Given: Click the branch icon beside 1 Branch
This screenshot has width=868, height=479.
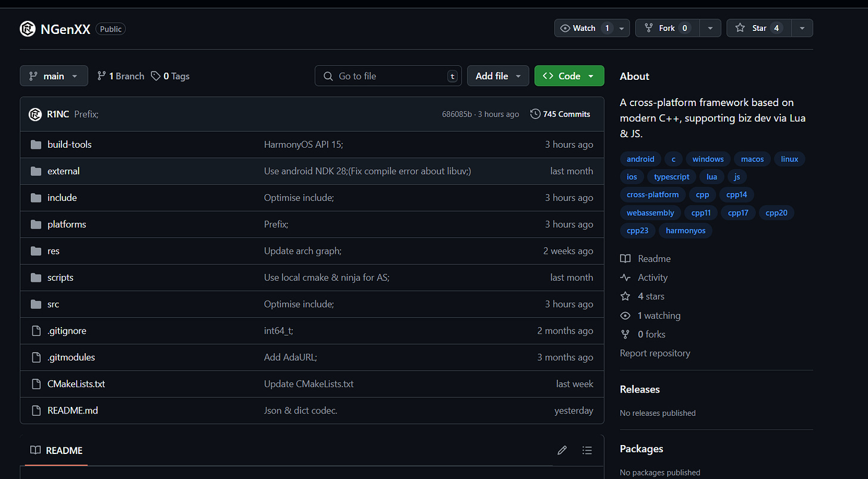Looking at the screenshot, I should coord(101,76).
